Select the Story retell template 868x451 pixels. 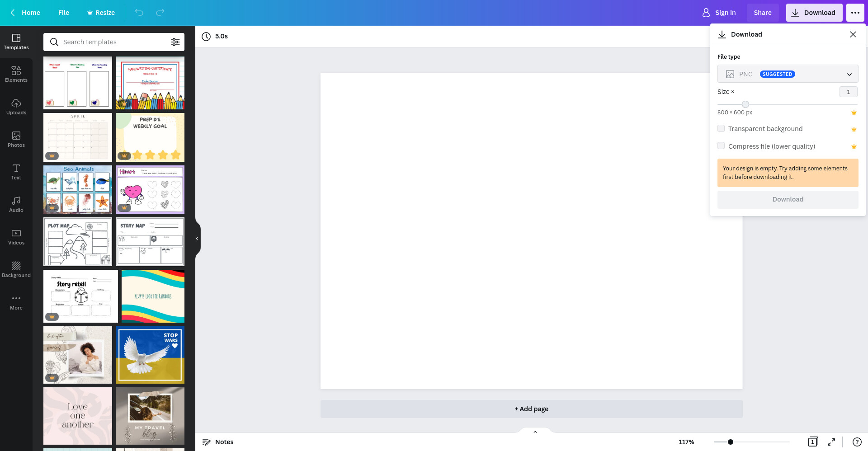(x=80, y=296)
